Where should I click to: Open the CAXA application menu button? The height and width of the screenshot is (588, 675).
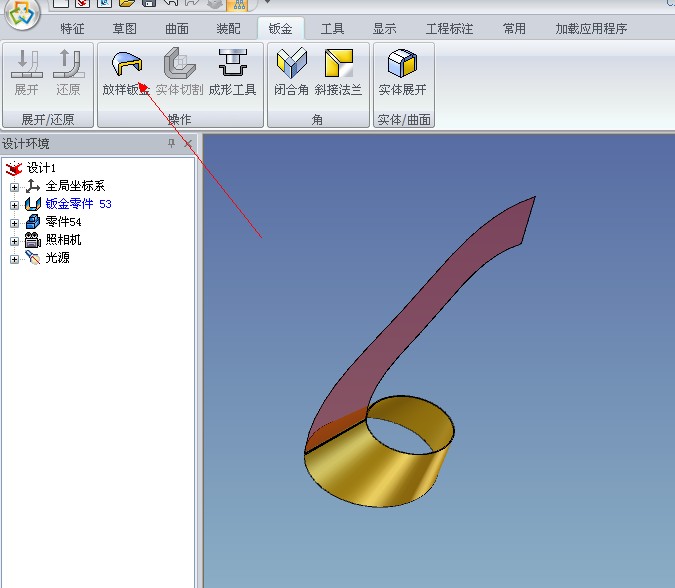coord(22,13)
